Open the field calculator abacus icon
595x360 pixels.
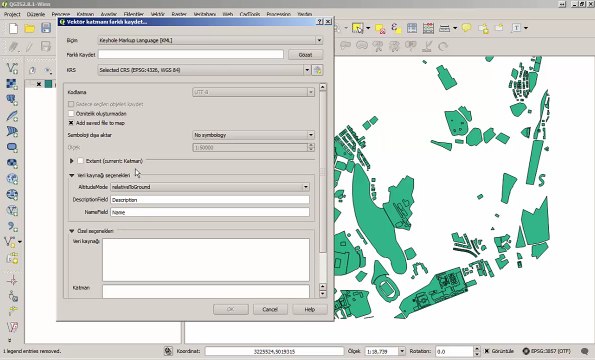pyautogui.click(x=428, y=28)
